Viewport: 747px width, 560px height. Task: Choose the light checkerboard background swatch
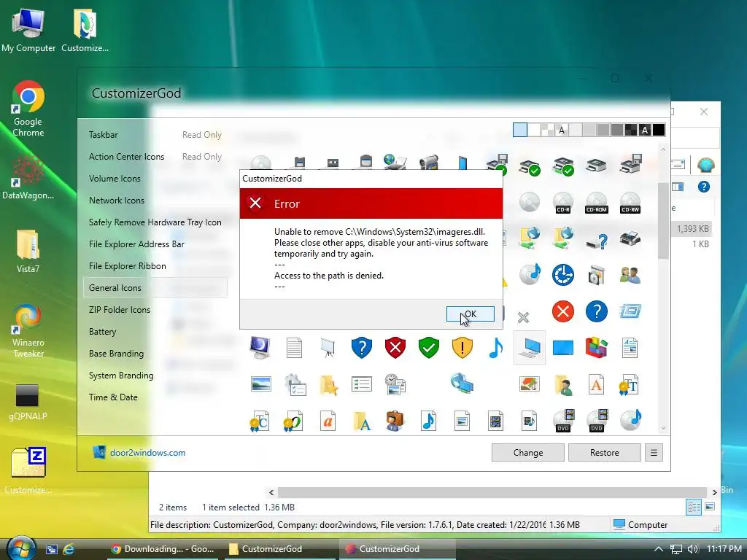click(x=548, y=130)
